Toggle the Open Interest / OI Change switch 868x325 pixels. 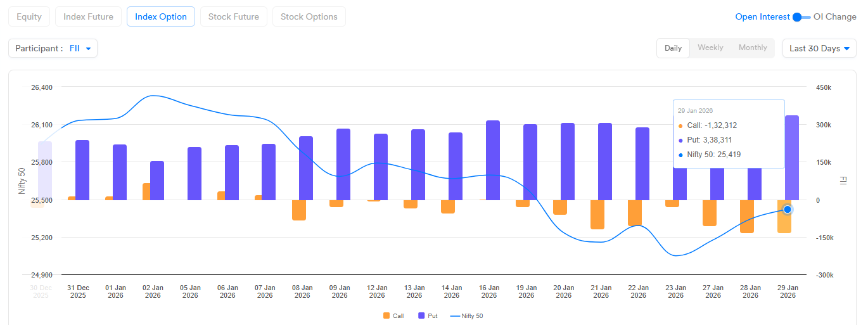tap(801, 17)
